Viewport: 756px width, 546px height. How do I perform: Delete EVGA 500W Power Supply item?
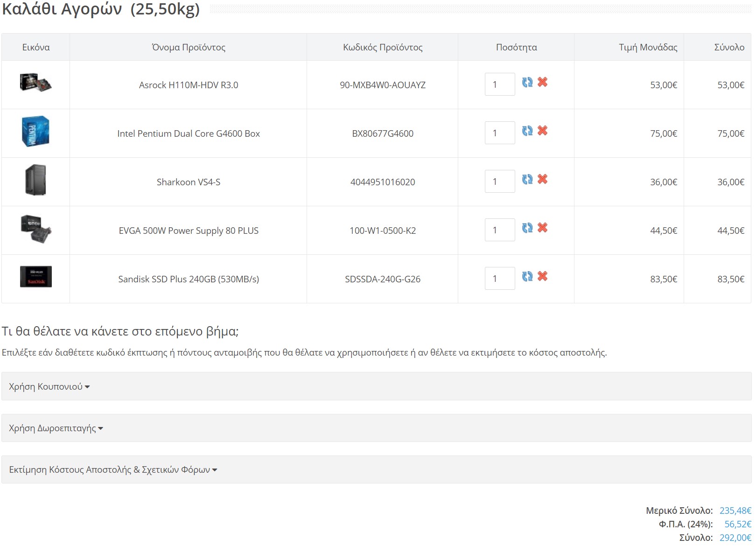(x=542, y=228)
